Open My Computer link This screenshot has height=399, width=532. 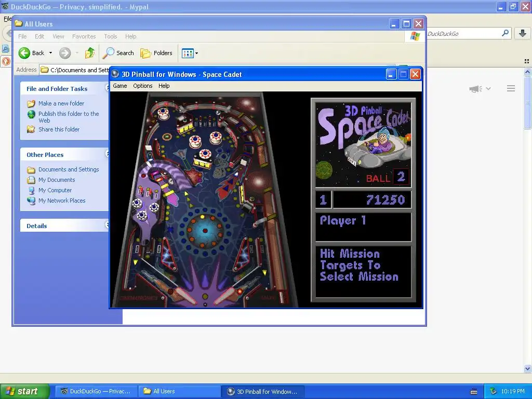tap(55, 190)
